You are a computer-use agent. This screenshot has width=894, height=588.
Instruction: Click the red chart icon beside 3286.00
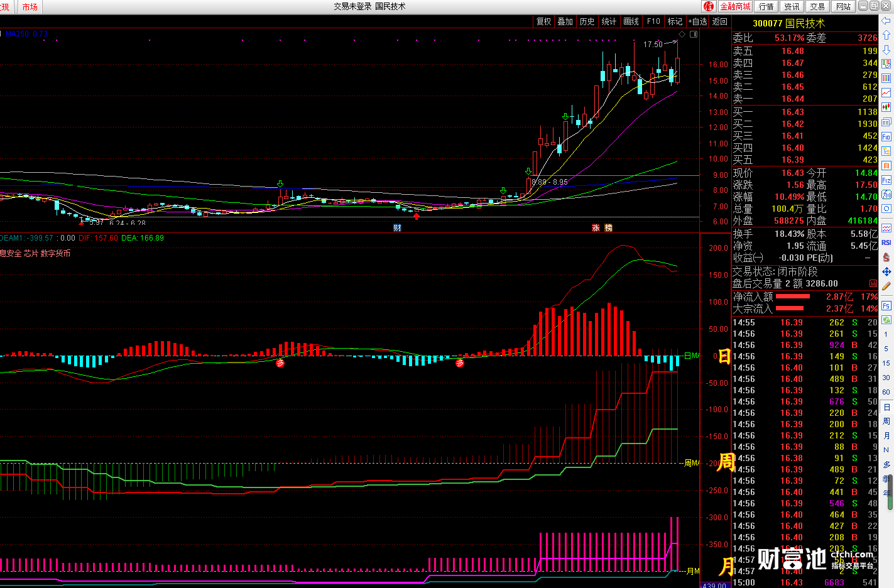click(x=873, y=283)
